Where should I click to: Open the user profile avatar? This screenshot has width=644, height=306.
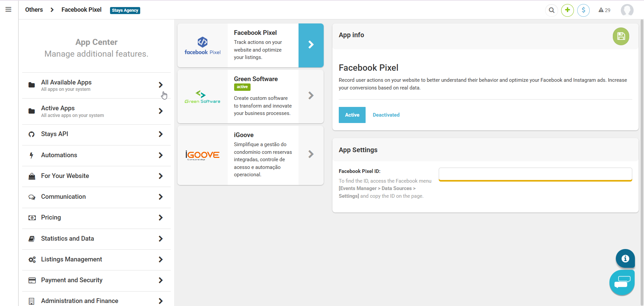point(627,10)
